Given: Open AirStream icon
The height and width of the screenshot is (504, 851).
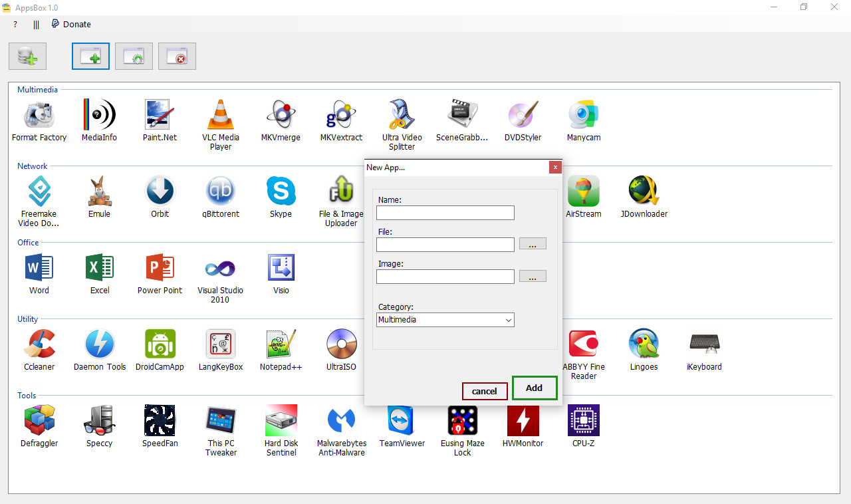Looking at the screenshot, I should [x=584, y=191].
